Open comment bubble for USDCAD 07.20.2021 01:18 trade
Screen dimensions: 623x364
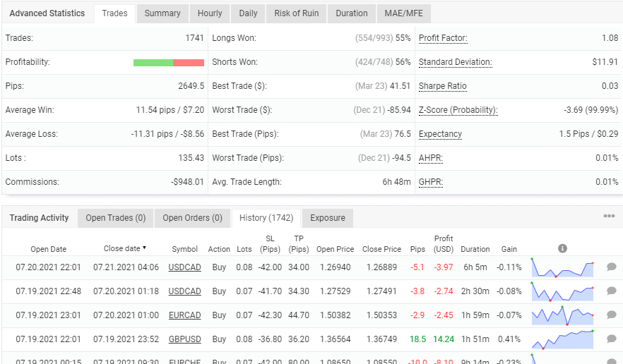tap(612, 291)
